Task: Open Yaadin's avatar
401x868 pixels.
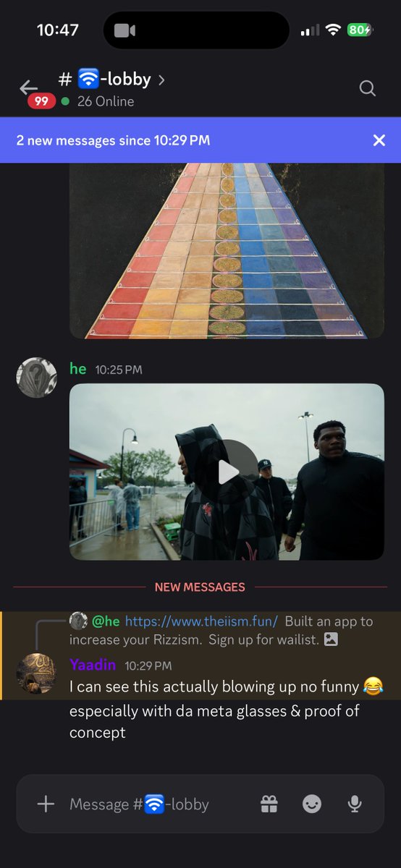Action: (x=35, y=672)
